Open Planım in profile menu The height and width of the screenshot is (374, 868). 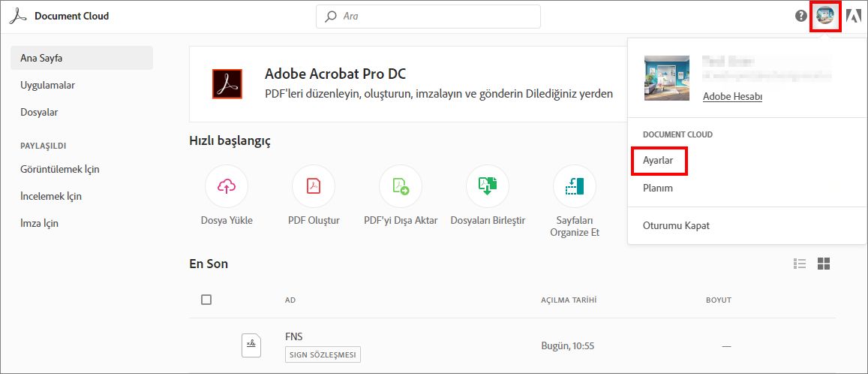coord(658,188)
